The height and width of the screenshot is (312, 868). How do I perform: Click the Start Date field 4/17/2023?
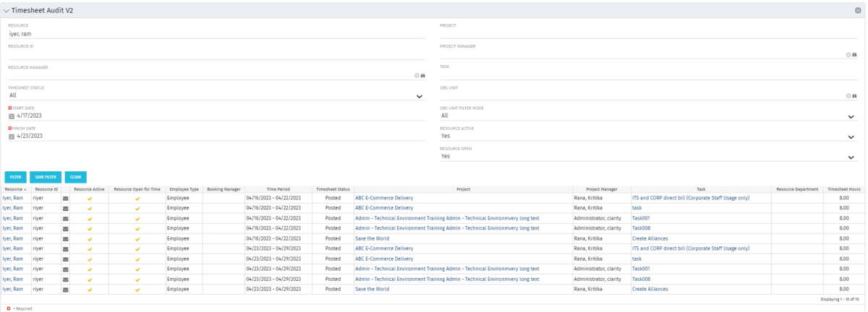click(x=221, y=116)
